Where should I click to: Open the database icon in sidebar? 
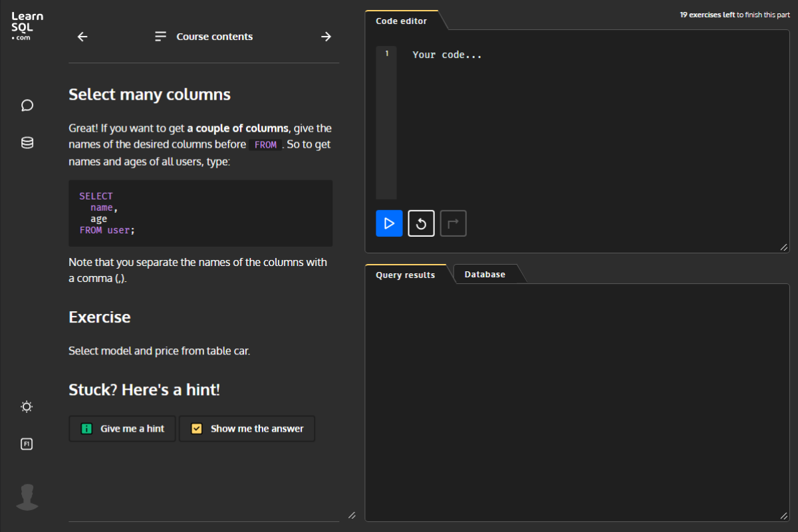tap(27, 143)
